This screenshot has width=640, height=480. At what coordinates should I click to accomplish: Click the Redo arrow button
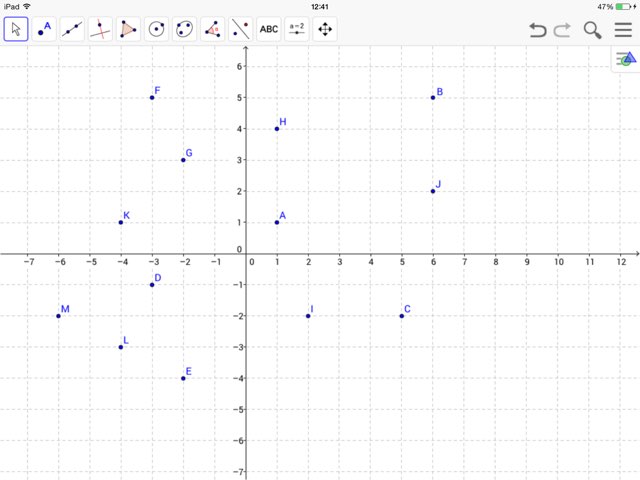[562, 30]
